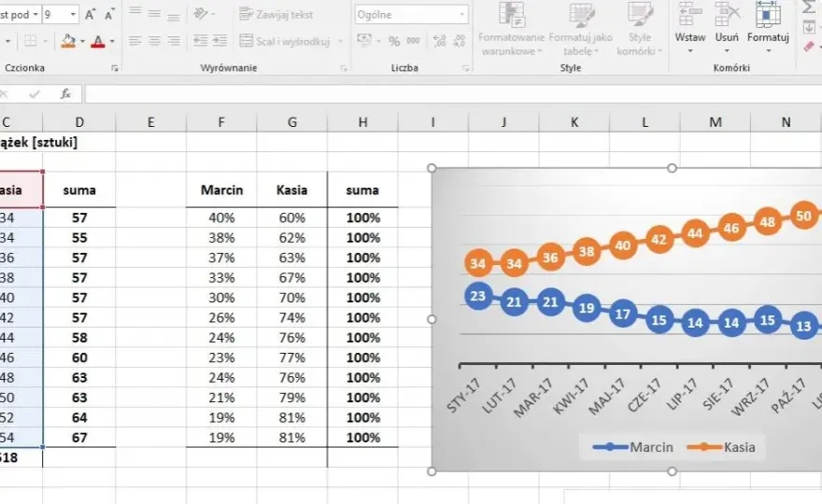Select column G header

point(292,122)
